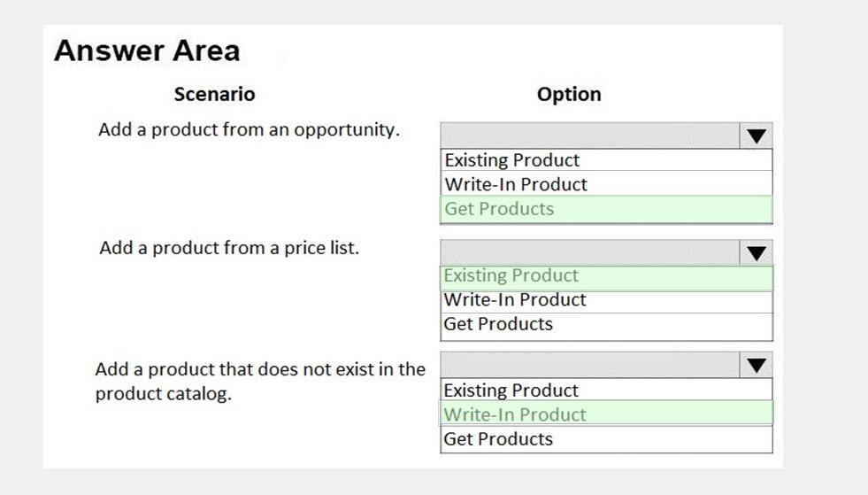
Task: Select Existing Product in the opportunity dropdown
Action: [x=606, y=159]
